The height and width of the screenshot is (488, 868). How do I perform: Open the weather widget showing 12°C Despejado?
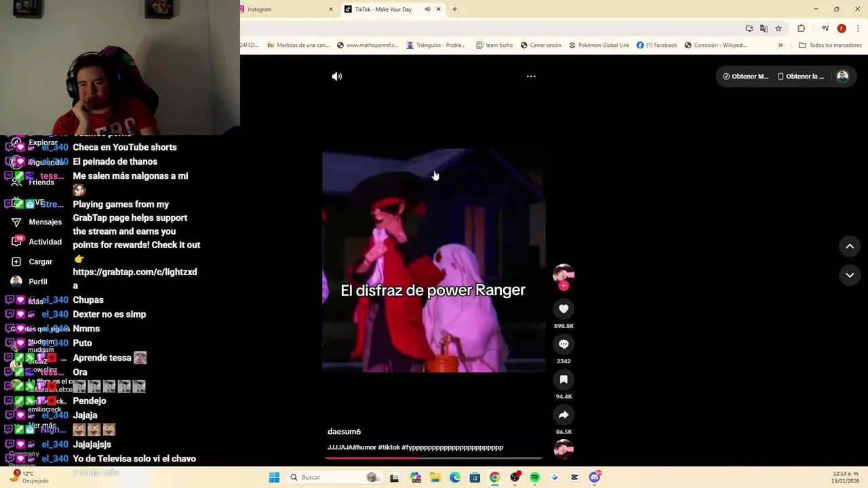click(x=28, y=477)
